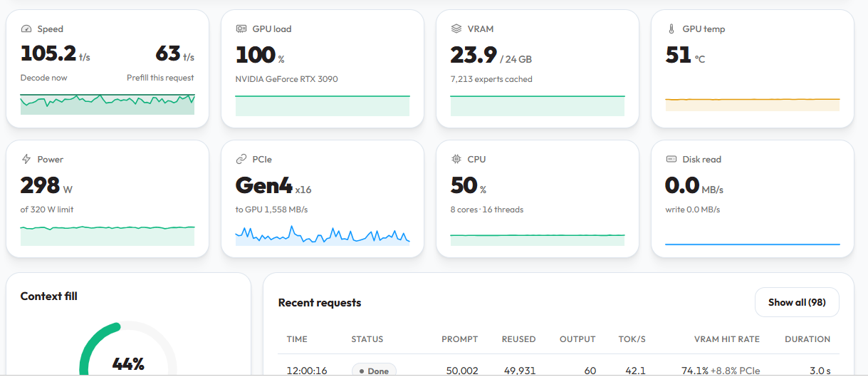Image resolution: width=868 pixels, height=377 pixels.
Task: Click the Speed decode sparkline chart
Action: [108, 104]
